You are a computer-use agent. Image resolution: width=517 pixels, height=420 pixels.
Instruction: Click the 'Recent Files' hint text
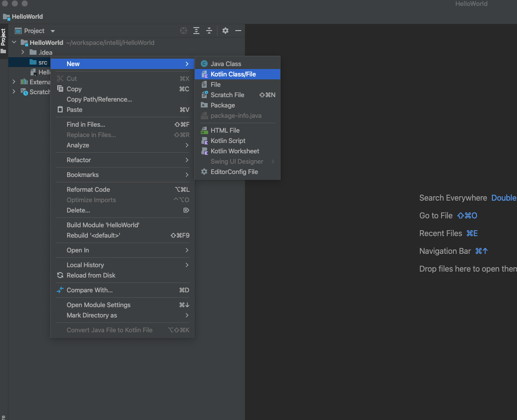pos(441,233)
